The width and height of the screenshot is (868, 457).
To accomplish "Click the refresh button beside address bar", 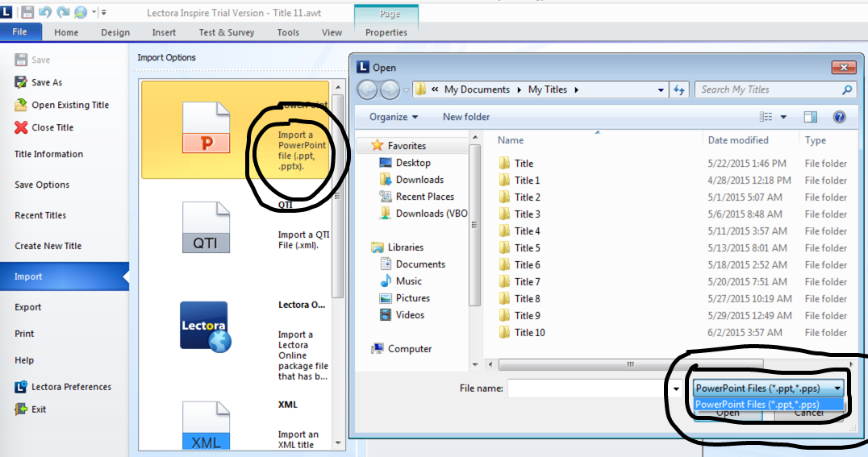I will tap(679, 89).
